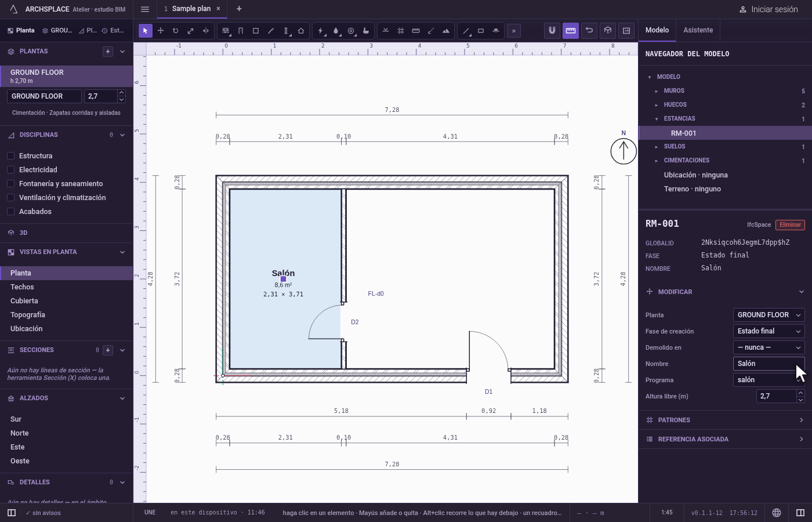Choose the roof tool
This screenshot has width=812, height=522.
tap(301, 31)
